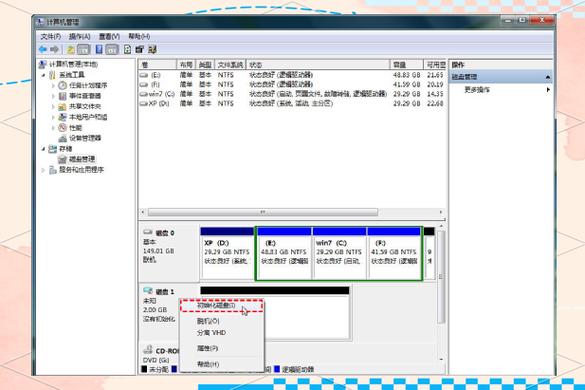This screenshot has width=585, height=390.
Task: Click the Up One Level folder icon
Action: point(71,49)
